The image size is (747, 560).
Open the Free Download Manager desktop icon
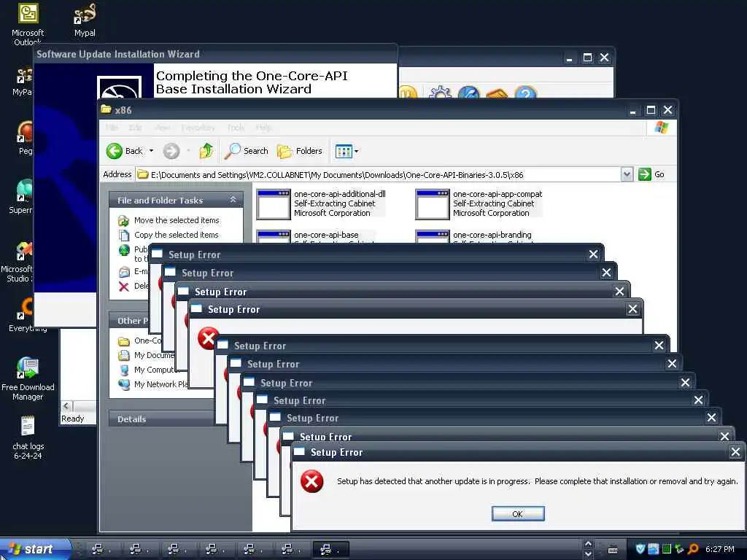pos(28,378)
